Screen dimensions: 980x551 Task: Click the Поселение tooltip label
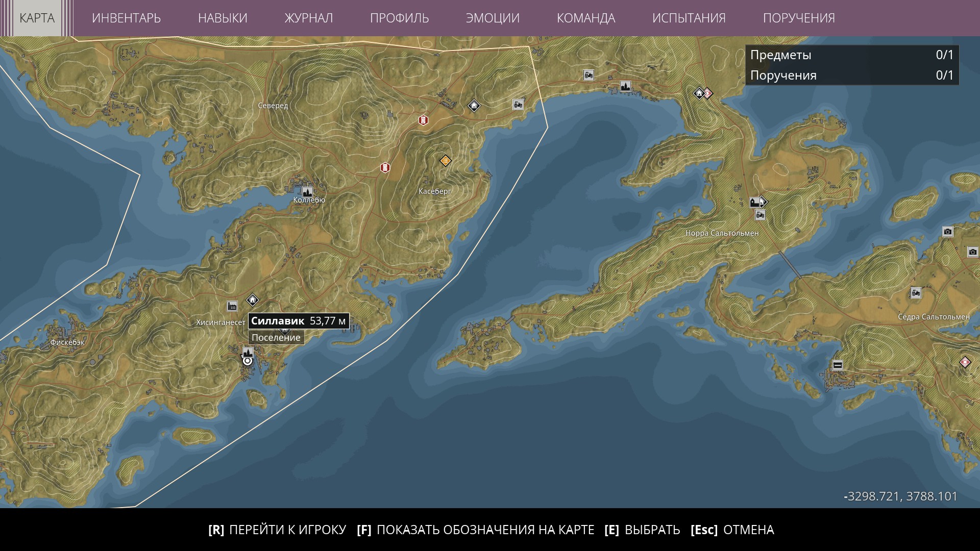point(276,337)
